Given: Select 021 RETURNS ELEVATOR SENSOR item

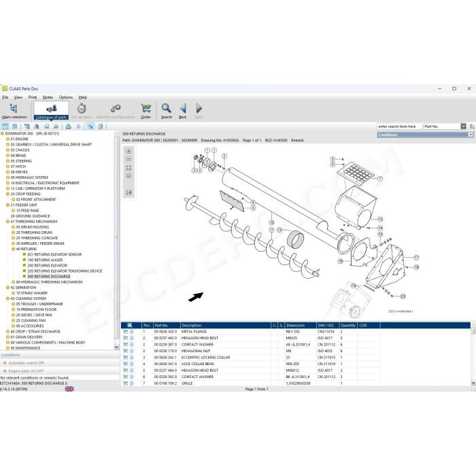Looking at the screenshot, I should click(54, 255).
